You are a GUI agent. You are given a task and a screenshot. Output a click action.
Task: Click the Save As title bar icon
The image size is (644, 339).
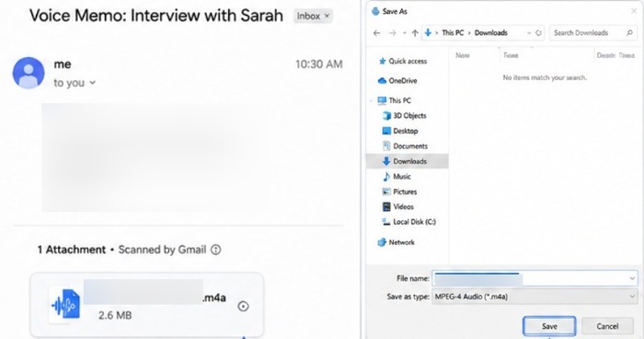click(x=375, y=11)
